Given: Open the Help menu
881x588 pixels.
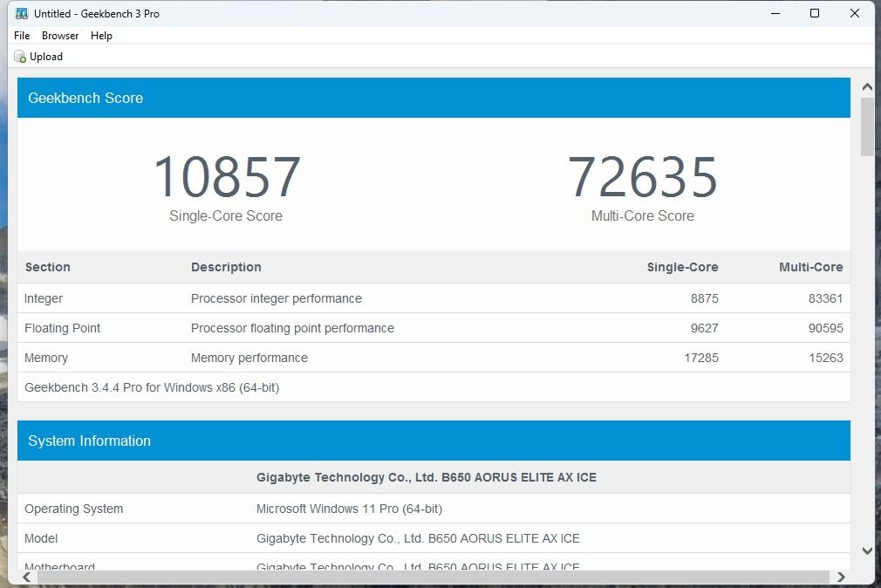Looking at the screenshot, I should pyautogui.click(x=102, y=36).
